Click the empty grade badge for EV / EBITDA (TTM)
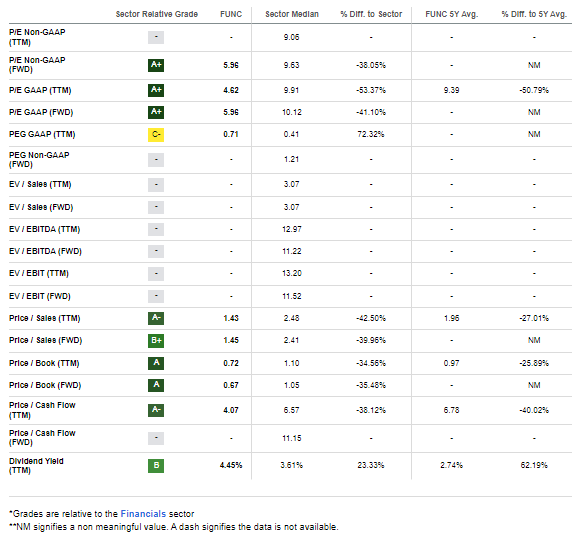Image resolution: width=583 pixels, height=539 pixels. tap(156, 229)
